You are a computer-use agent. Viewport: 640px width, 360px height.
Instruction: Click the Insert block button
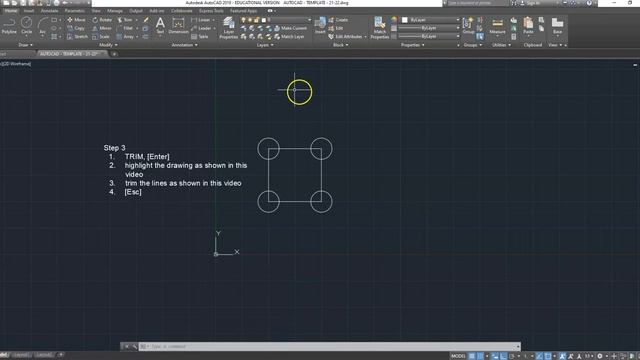click(x=320, y=25)
